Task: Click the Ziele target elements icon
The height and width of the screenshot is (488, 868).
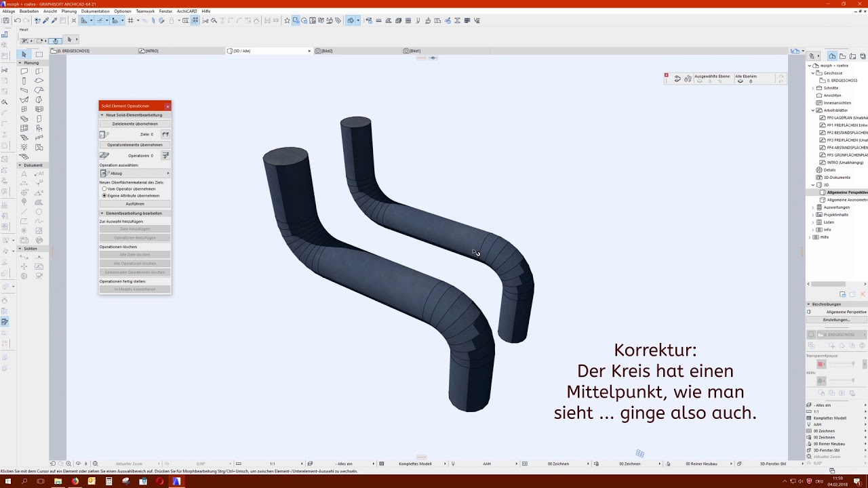Action: [165, 134]
